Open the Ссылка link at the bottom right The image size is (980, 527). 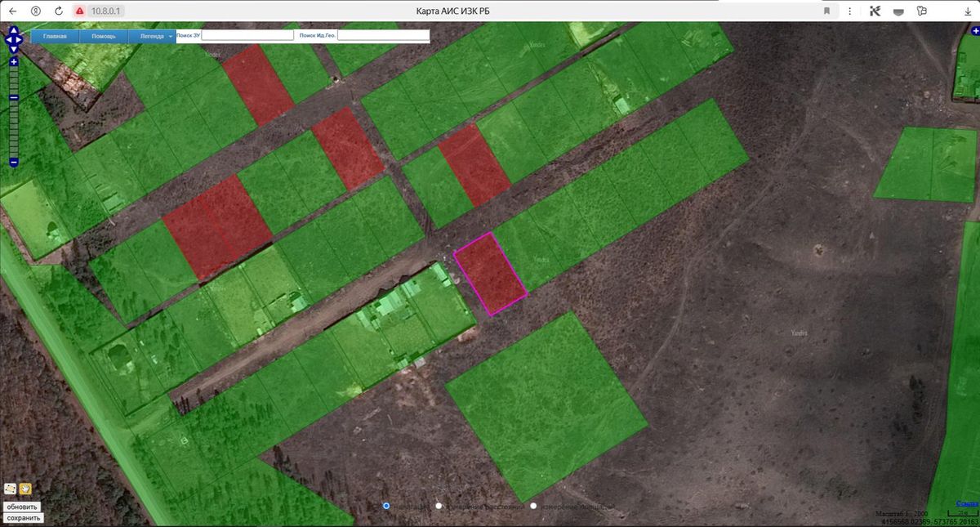point(966,504)
